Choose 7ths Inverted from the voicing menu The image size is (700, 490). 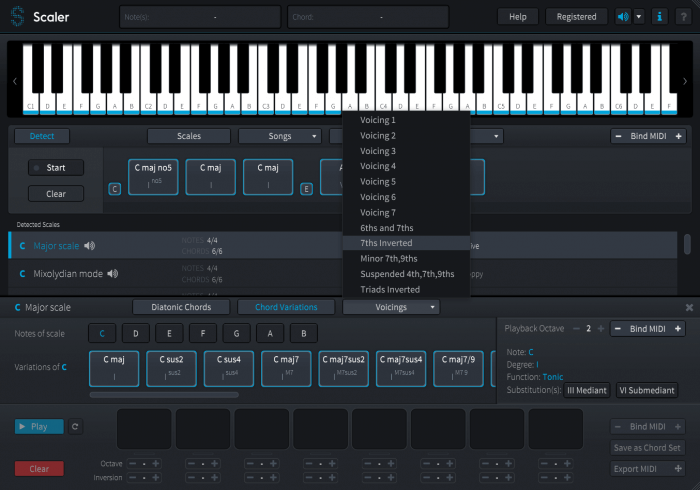click(386, 243)
